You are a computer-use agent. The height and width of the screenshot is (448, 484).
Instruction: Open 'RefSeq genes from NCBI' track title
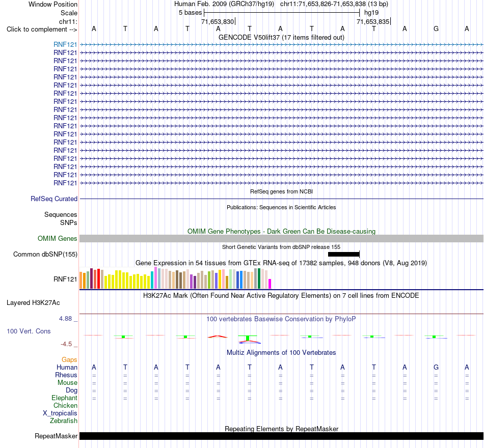281,191
